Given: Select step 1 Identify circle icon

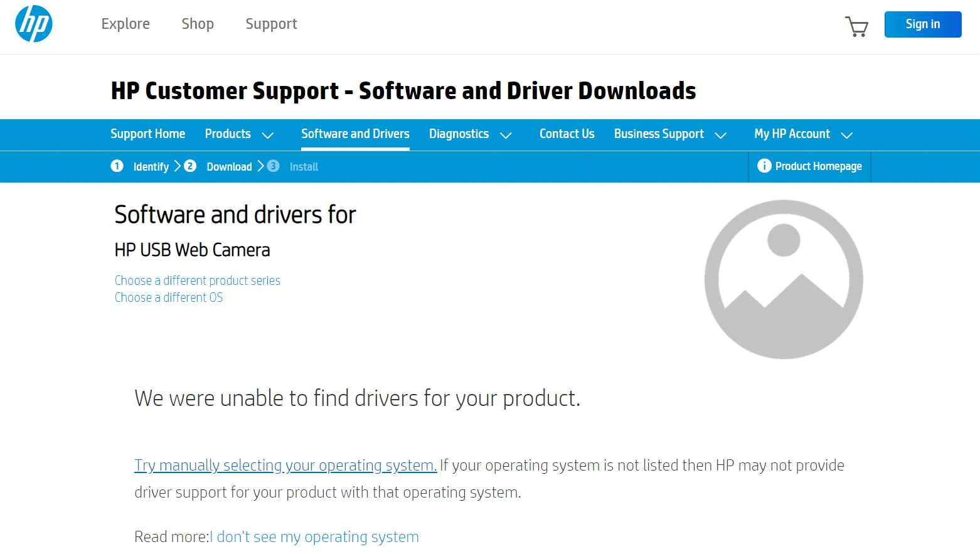Looking at the screenshot, I should (117, 166).
